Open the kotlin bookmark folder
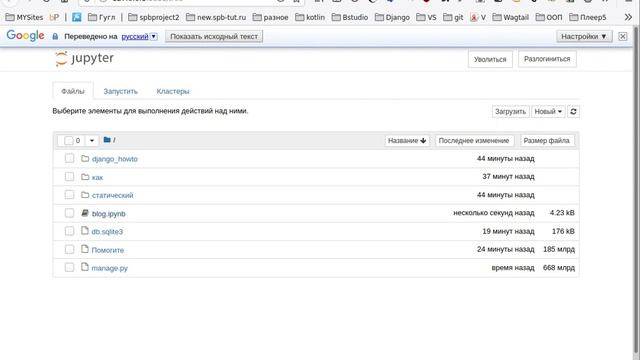Viewport: 640px width, 360px height. tap(310, 17)
